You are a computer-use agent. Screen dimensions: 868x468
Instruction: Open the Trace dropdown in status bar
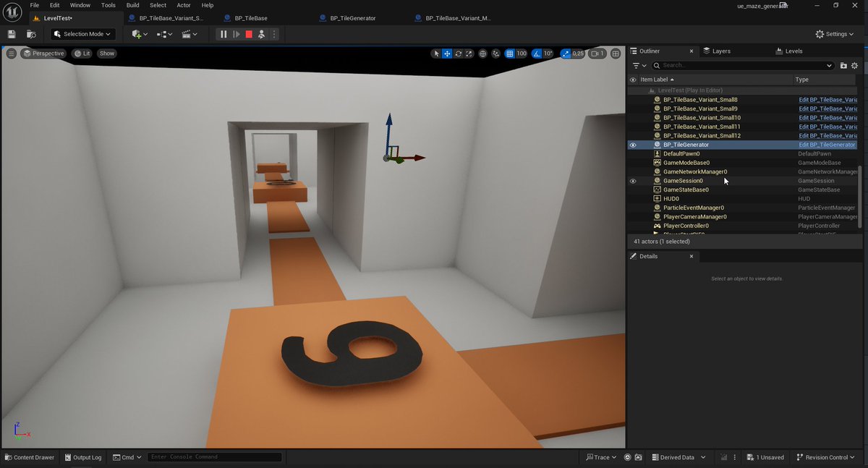point(600,457)
